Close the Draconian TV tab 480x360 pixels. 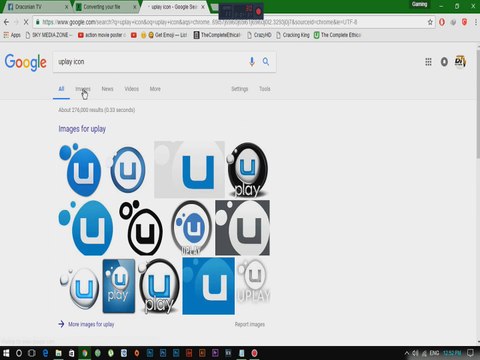point(67,7)
